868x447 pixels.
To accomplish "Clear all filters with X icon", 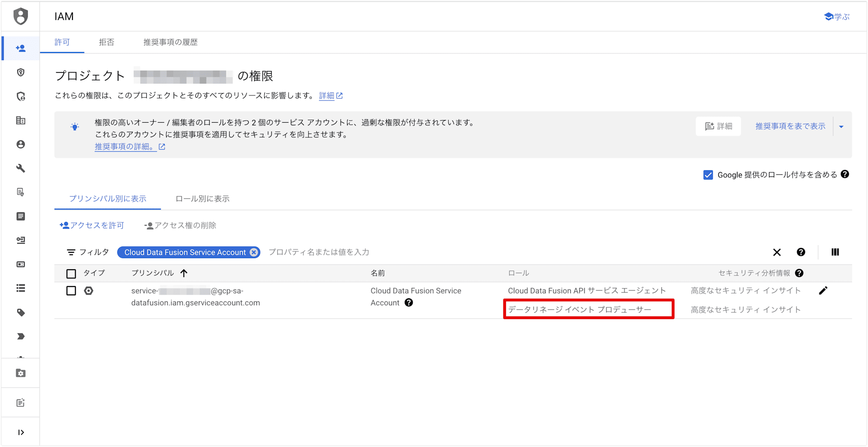I will pos(777,252).
